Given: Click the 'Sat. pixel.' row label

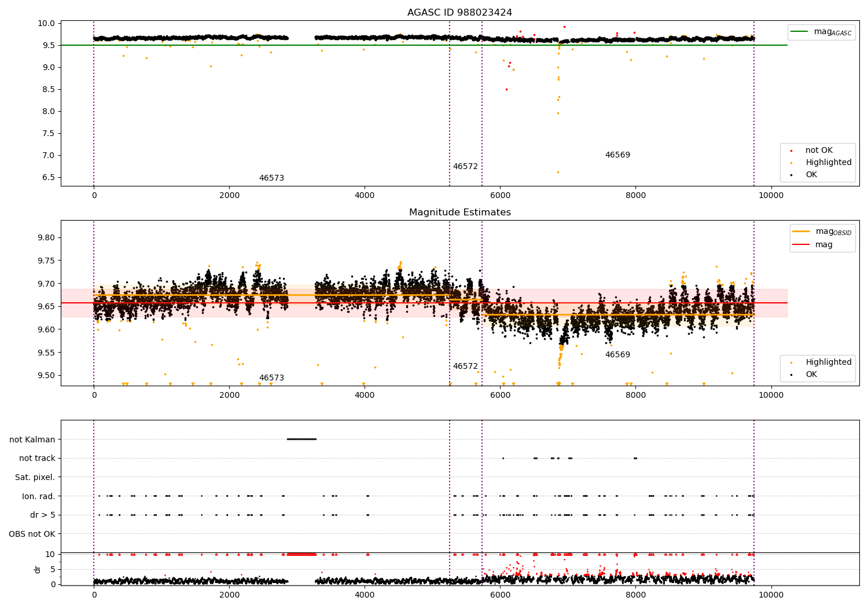Looking at the screenshot, I should pyautogui.click(x=35, y=478).
